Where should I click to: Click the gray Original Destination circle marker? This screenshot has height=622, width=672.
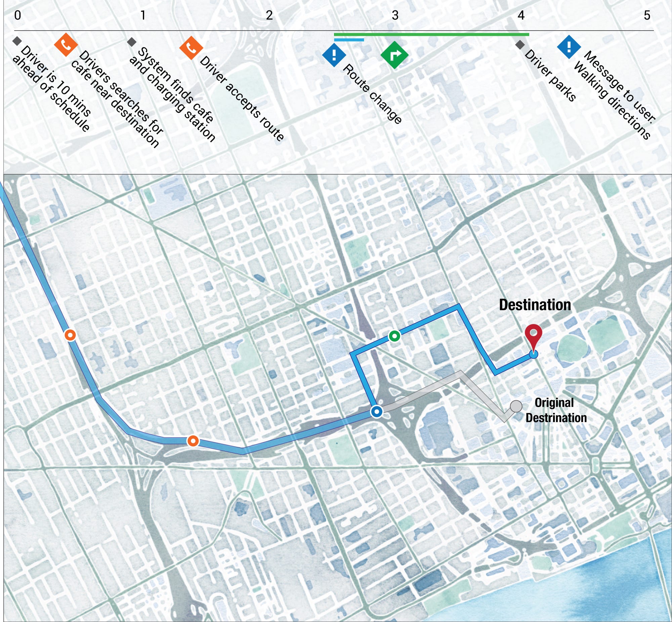click(x=516, y=406)
